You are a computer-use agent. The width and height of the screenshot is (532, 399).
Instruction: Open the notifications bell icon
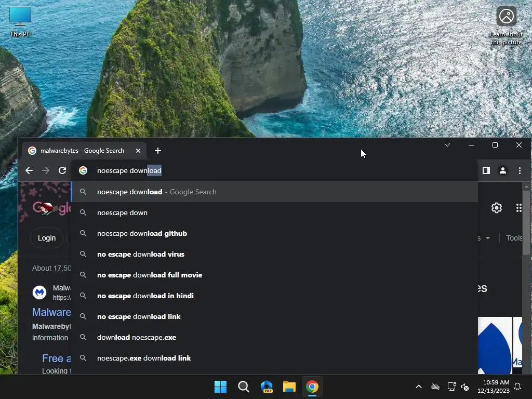(x=517, y=387)
